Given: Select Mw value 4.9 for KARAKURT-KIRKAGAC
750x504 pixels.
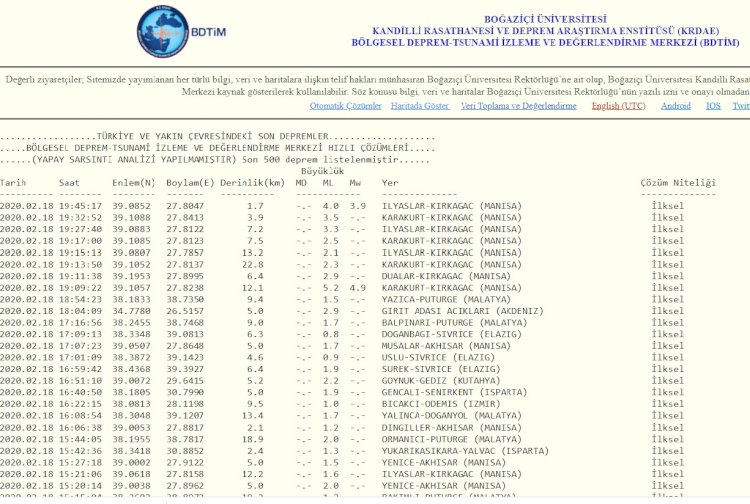Looking at the screenshot, I should 358,288.
